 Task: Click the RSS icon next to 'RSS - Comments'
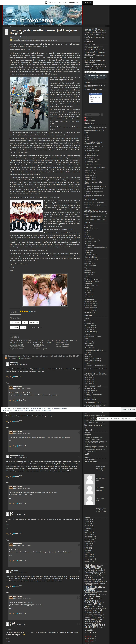(85, 120)
